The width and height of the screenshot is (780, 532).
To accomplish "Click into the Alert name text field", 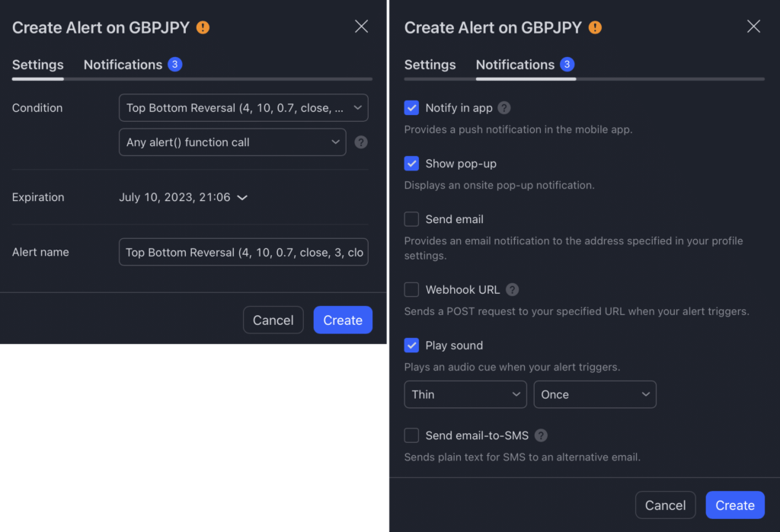I will tap(243, 252).
